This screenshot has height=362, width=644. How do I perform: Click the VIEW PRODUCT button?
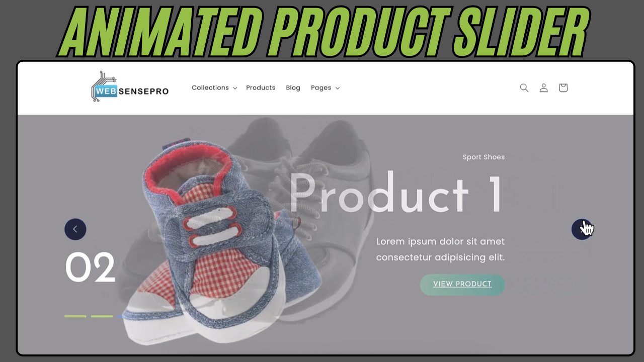coord(462,285)
